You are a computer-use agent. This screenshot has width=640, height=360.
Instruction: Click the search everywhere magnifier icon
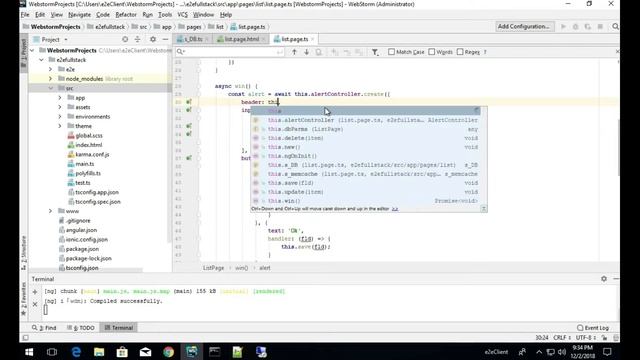tap(615, 27)
